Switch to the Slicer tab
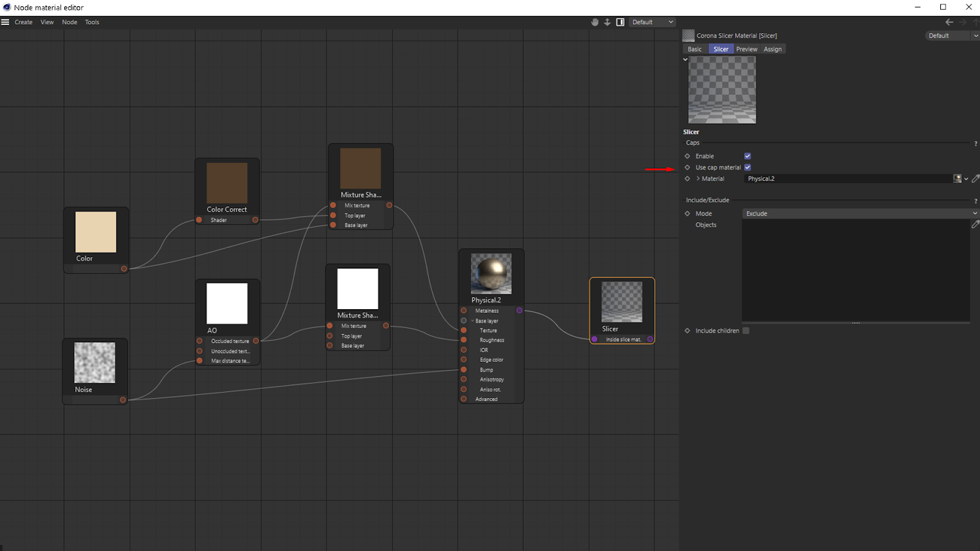The height and width of the screenshot is (551, 980). [x=721, y=49]
